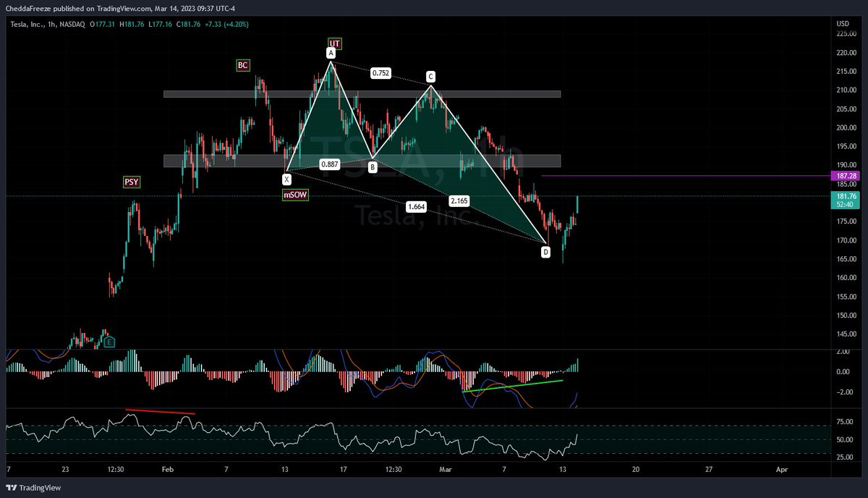Select the 0.887 ratio label

pos(330,164)
